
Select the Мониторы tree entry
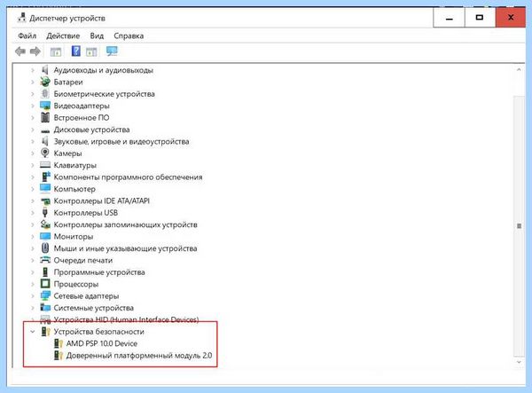[74, 237]
